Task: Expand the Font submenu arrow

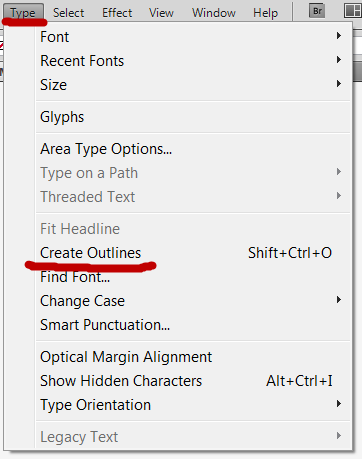Action: click(x=339, y=36)
